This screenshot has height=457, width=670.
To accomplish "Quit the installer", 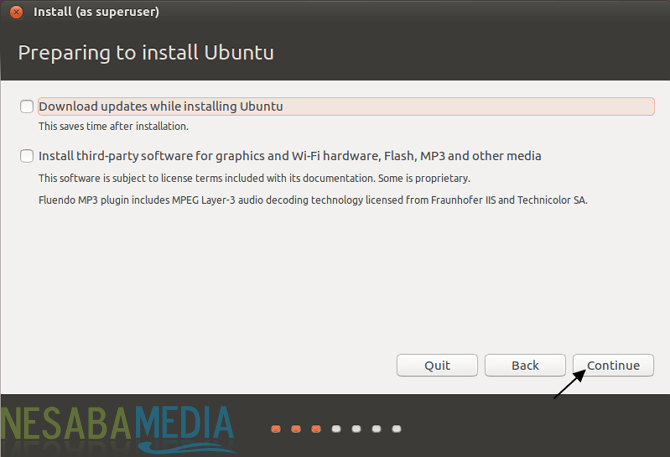I will 437,366.
